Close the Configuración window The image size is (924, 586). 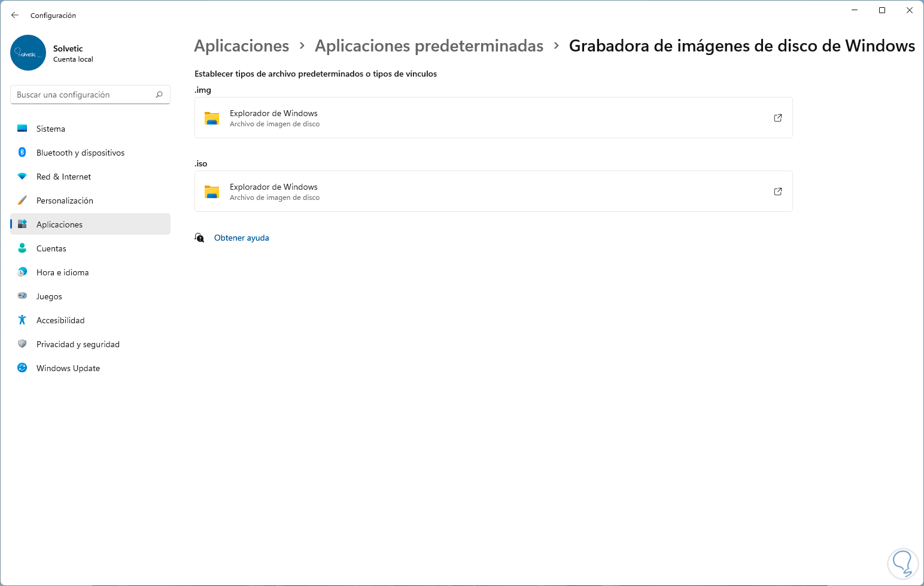pos(910,10)
